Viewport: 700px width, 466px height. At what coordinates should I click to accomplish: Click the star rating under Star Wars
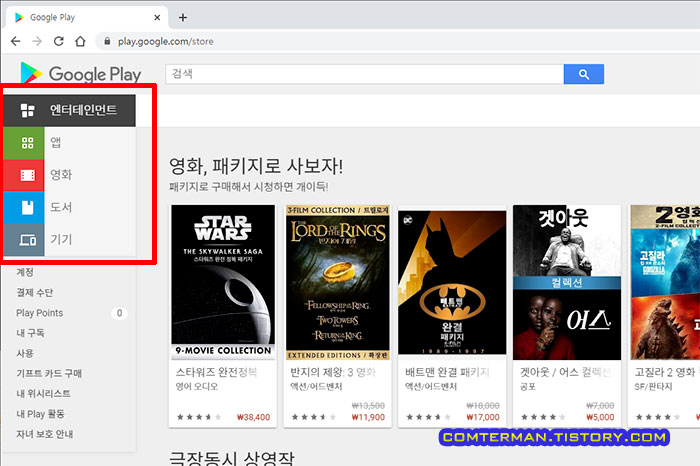[199, 417]
